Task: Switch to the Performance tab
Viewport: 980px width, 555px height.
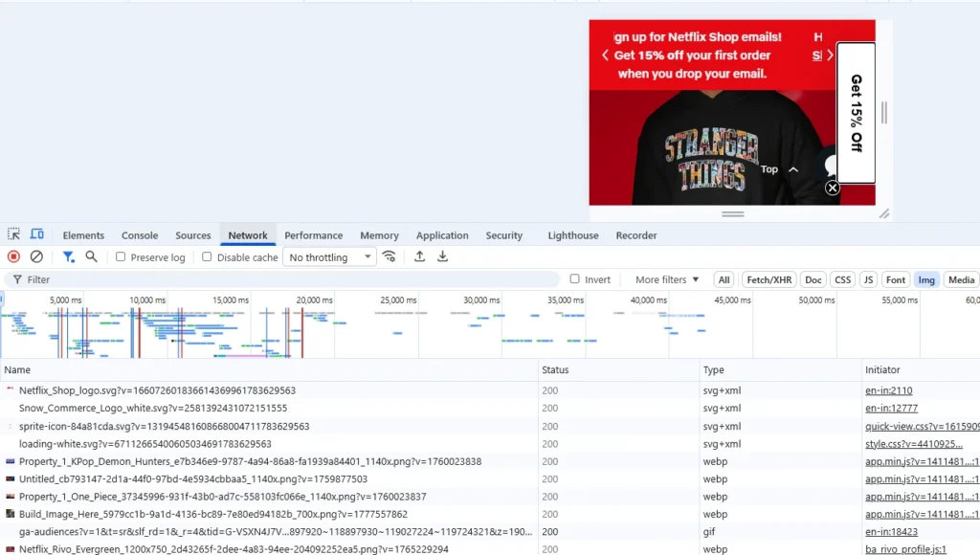Action: click(x=314, y=235)
